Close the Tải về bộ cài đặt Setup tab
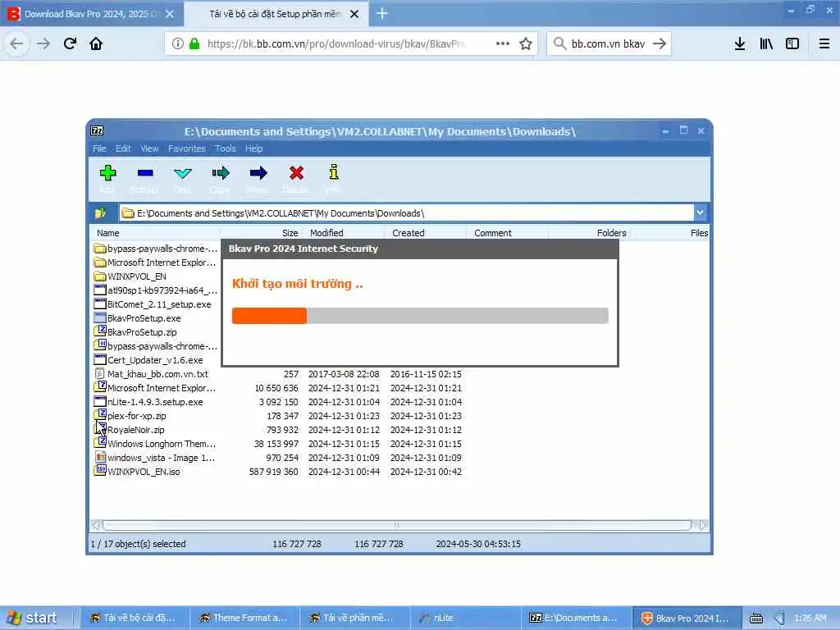 point(354,14)
